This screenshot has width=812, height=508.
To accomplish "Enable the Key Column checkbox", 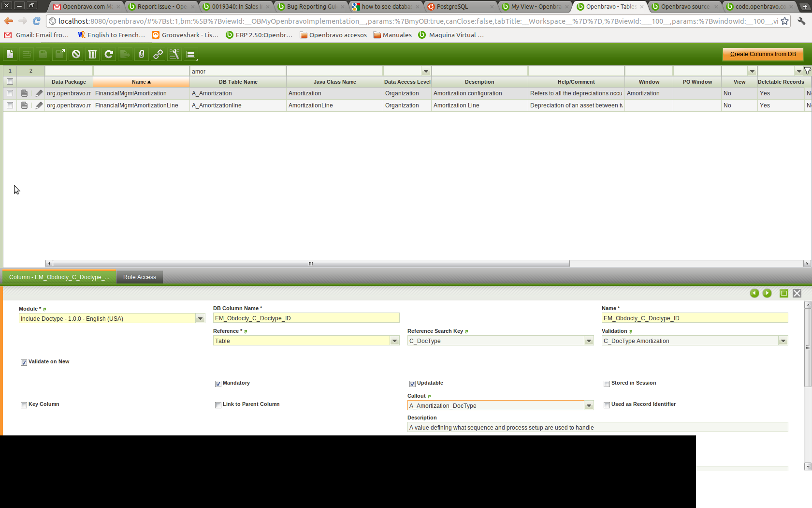I will (x=24, y=405).
